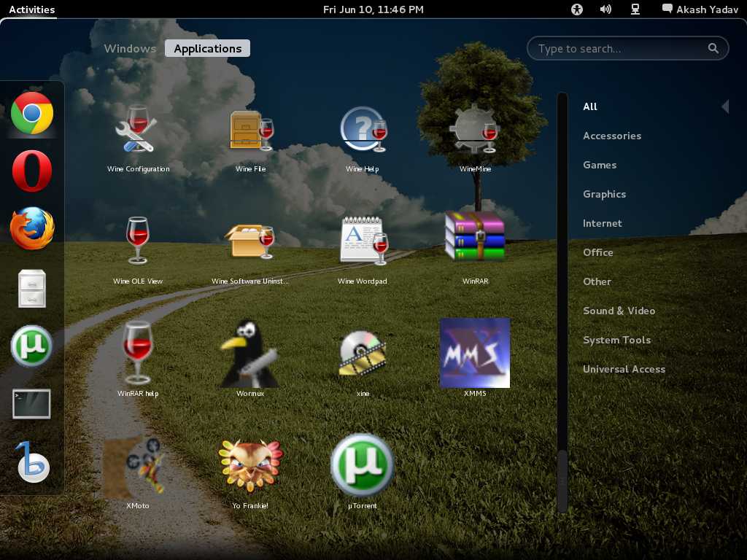Open the Universal Access accessibility menu icon

(578, 9)
